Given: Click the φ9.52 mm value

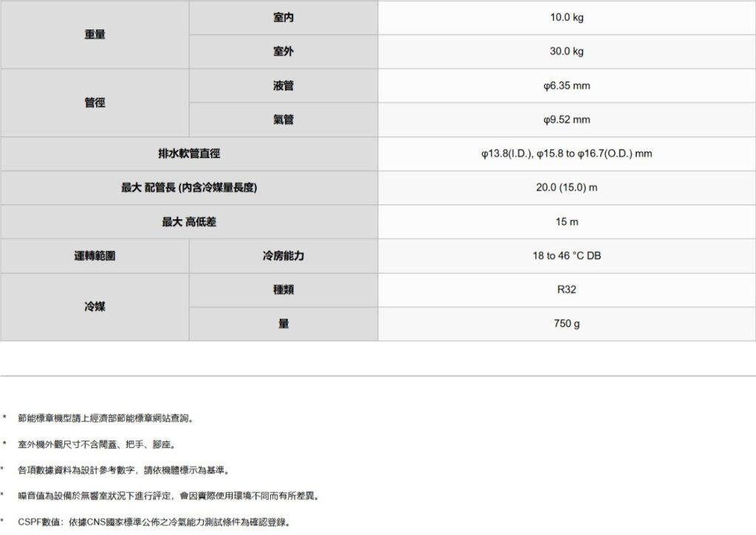Looking at the screenshot, I should 566,120.
